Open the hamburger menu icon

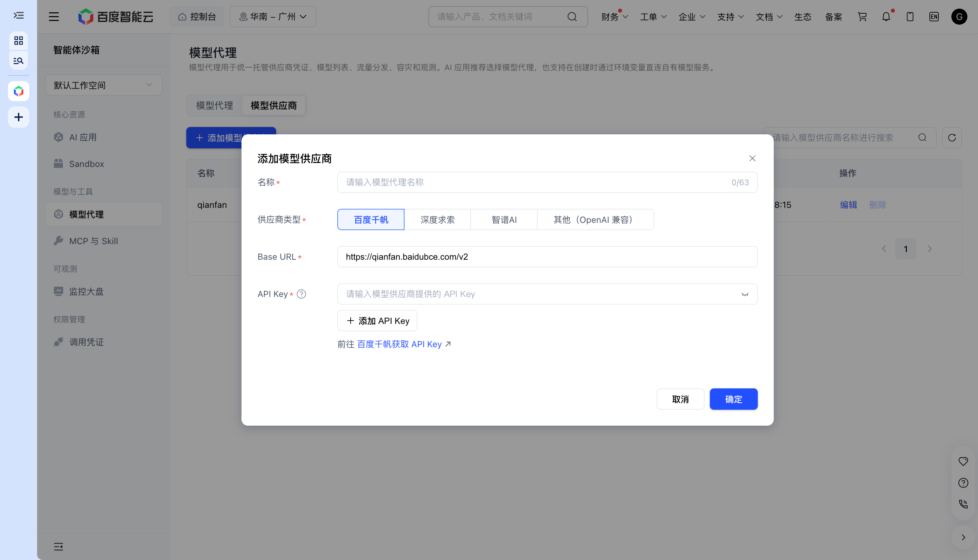pyautogui.click(x=54, y=17)
